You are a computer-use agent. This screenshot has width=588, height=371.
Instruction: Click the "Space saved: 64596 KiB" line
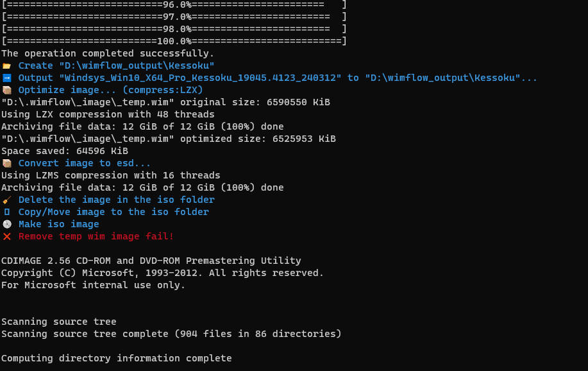tap(65, 151)
